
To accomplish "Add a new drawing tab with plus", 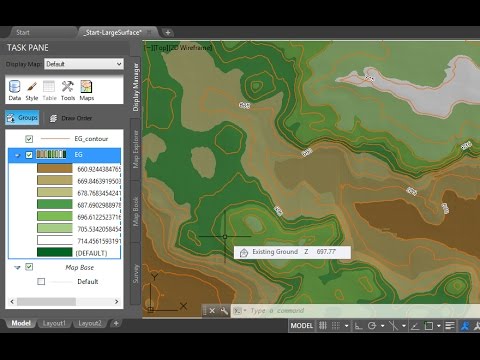I will 168,32.
